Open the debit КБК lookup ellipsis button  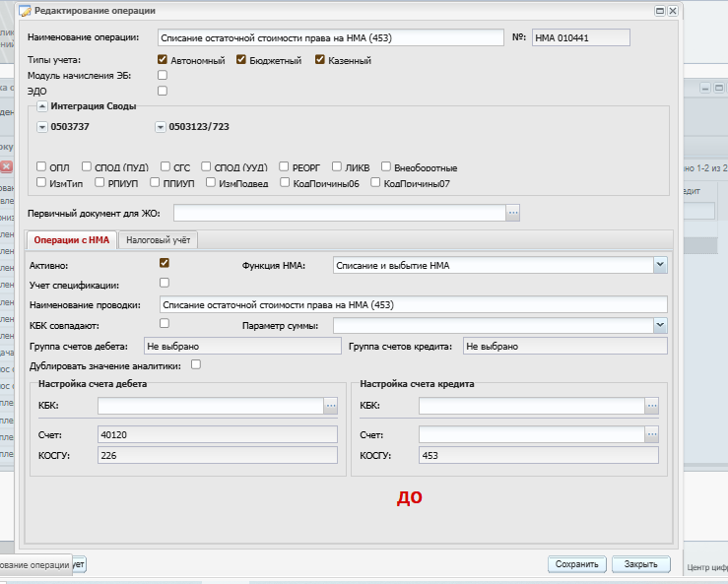tap(331, 406)
